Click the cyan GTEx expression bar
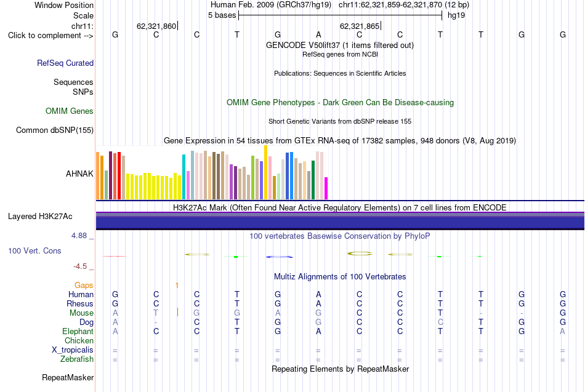 click(184, 177)
